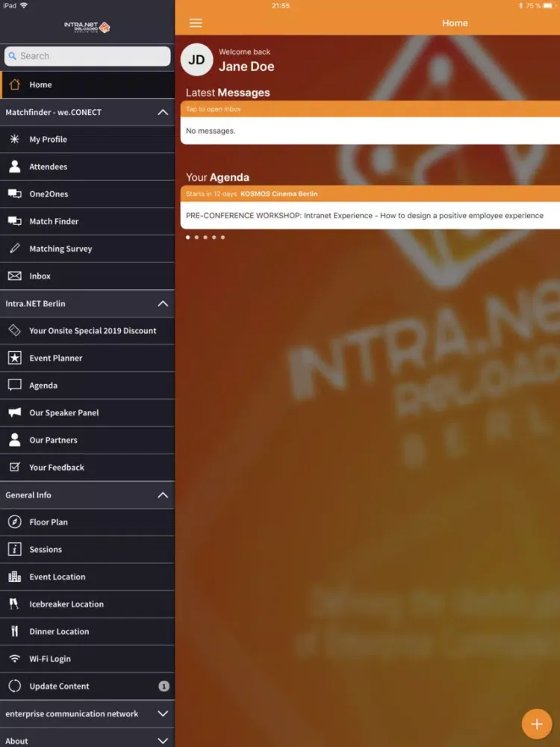The height and width of the screenshot is (747, 560).
Task: Open the Match Finder entry
Action: tap(87, 222)
